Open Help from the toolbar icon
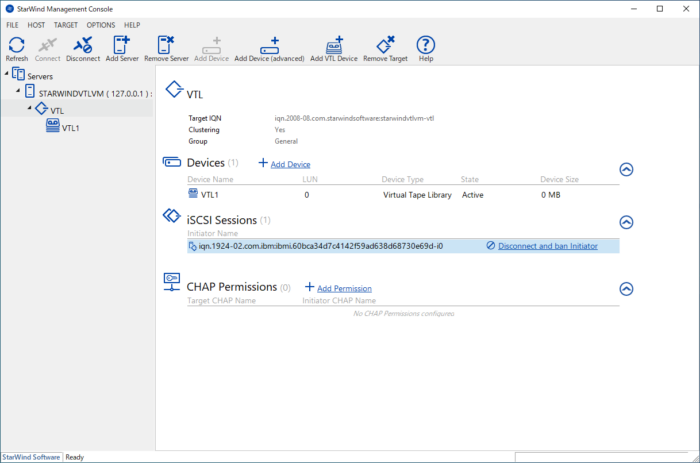Image resolution: width=700 pixels, height=463 pixels. tap(425, 45)
